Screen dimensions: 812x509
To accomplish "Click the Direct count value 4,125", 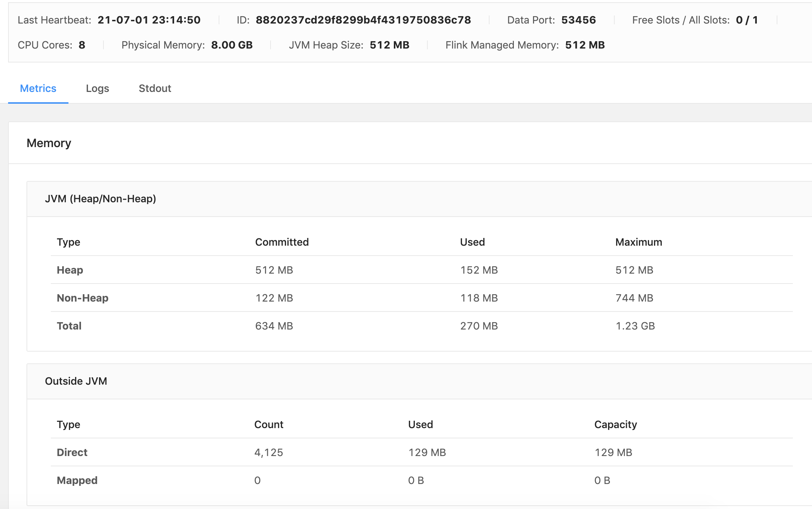I will coord(268,452).
